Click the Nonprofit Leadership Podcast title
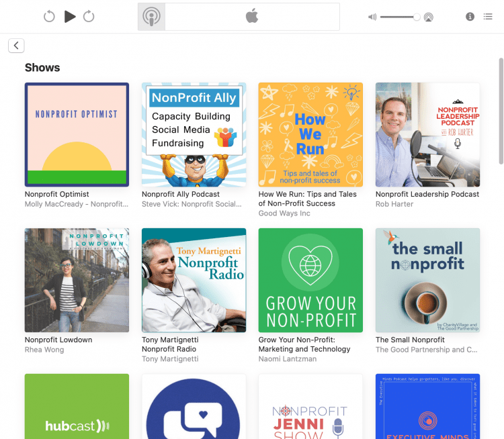The image size is (504, 439). tap(427, 194)
